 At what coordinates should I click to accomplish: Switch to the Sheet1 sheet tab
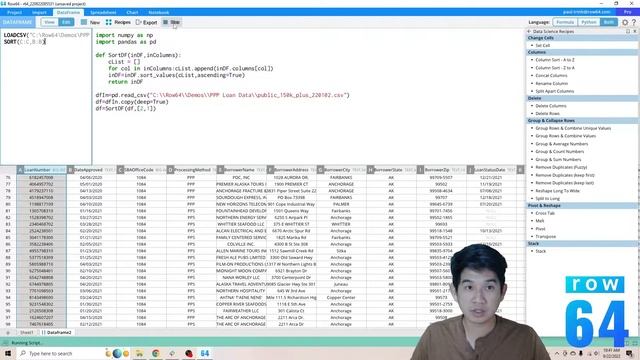[27, 333]
